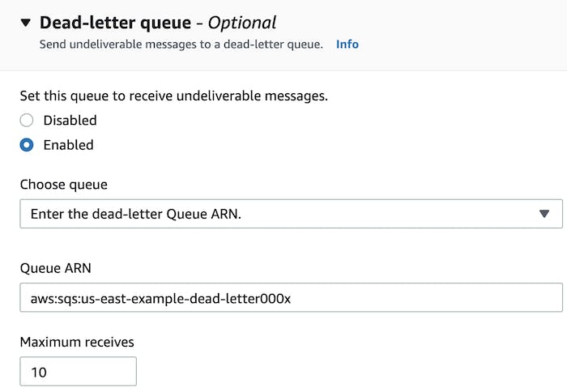Open the Choose queue dropdown field
The height and width of the screenshot is (392, 567).
point(291,214)
